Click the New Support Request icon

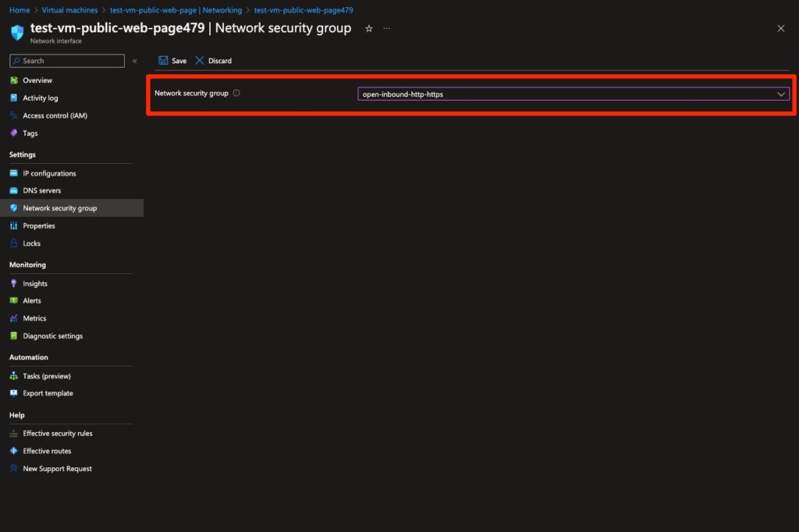point(14,468)
